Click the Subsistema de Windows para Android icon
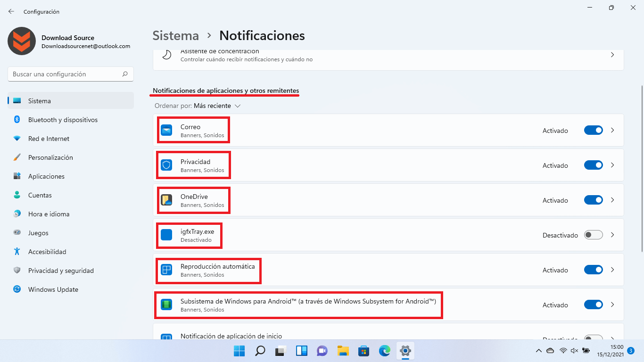 pos(166,304)
